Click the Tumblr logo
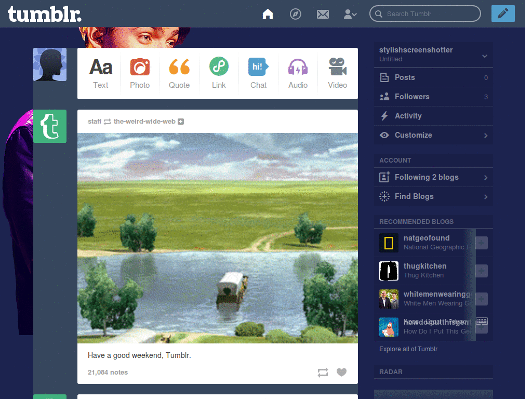 tap(45, 14)
